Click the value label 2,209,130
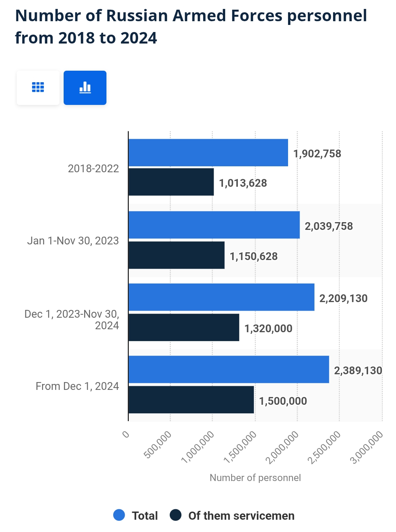396x532 pixels. [344, 298]
